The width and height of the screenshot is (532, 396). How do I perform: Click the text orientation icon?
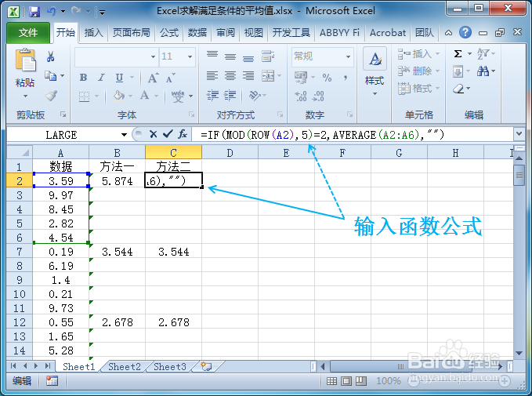[x=255, y=96]
